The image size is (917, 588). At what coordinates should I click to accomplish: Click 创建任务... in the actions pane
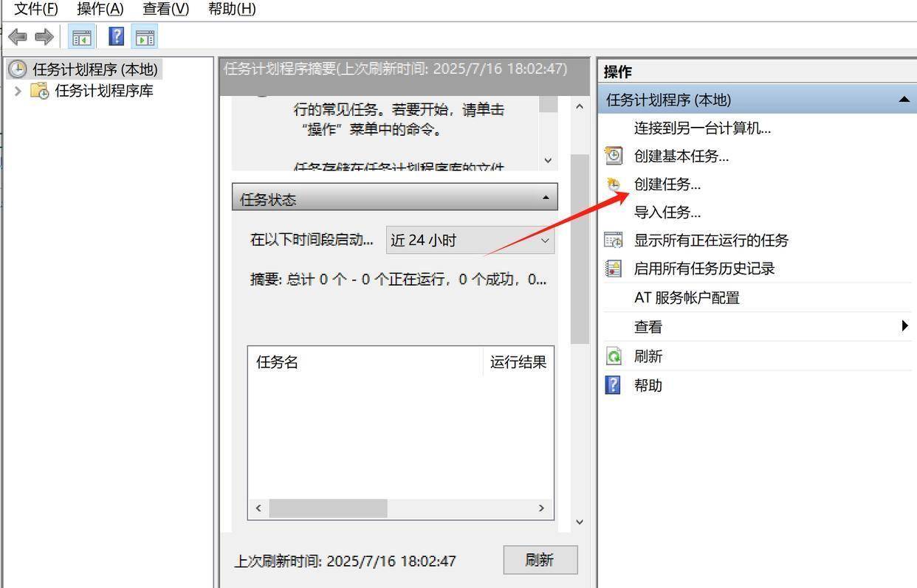667,184
